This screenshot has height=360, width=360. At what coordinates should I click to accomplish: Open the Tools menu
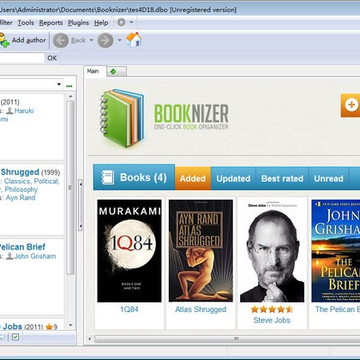(26, 23)
